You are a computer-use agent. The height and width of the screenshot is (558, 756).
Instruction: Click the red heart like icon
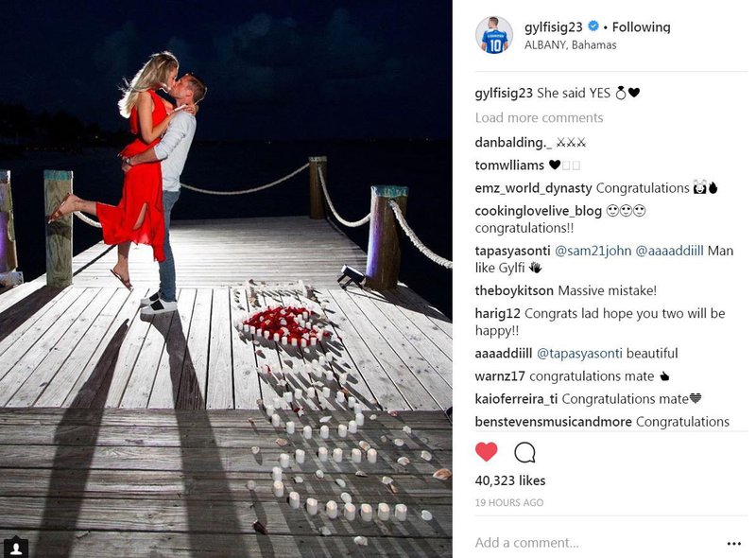[486, 452]
